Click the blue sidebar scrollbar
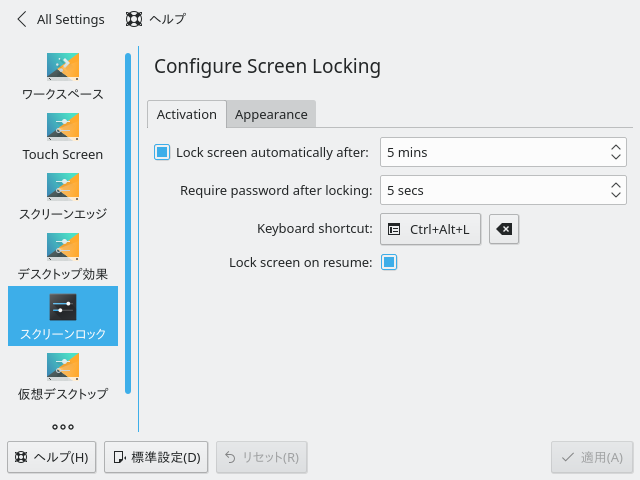 point(128,223)
